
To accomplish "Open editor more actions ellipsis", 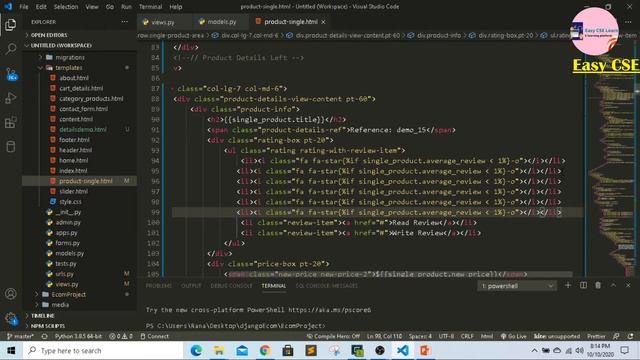I will 628,22.
